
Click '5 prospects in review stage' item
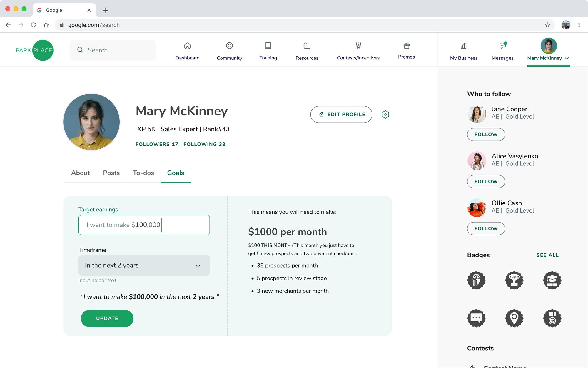pos(292,278)
